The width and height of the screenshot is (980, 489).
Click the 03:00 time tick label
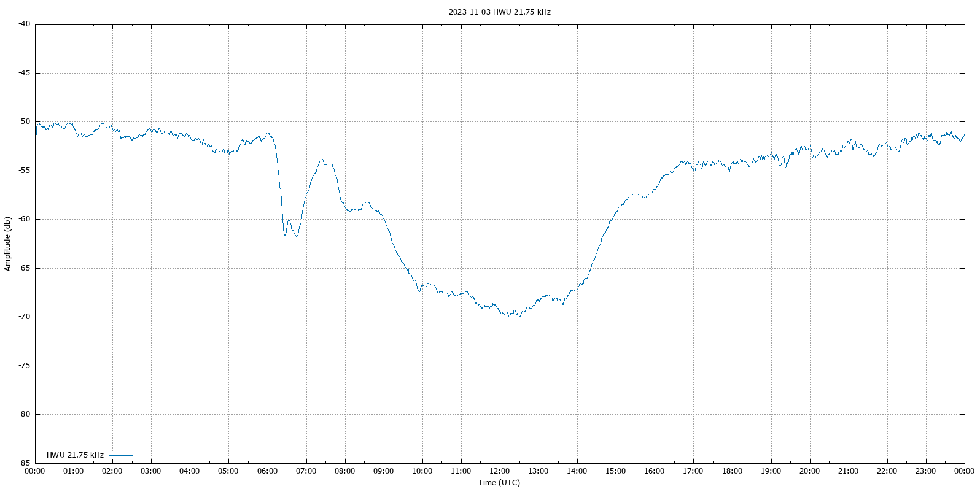click(x=151, y=471)
